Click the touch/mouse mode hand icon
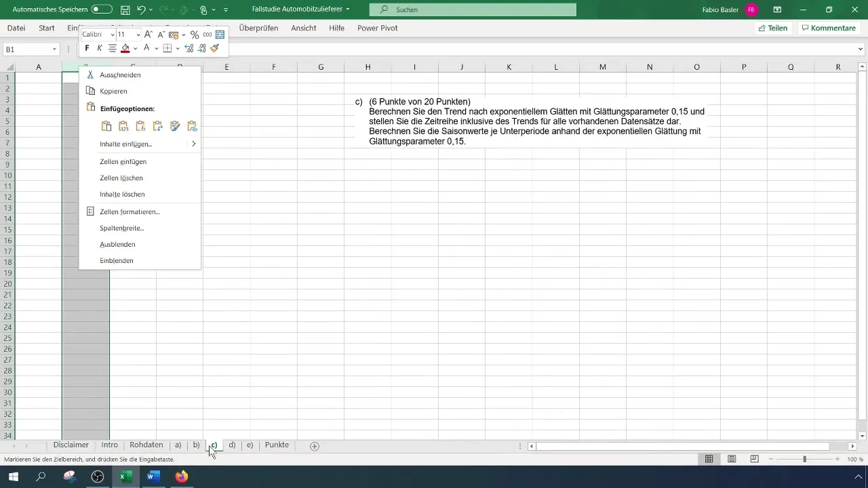 point(203,9)
